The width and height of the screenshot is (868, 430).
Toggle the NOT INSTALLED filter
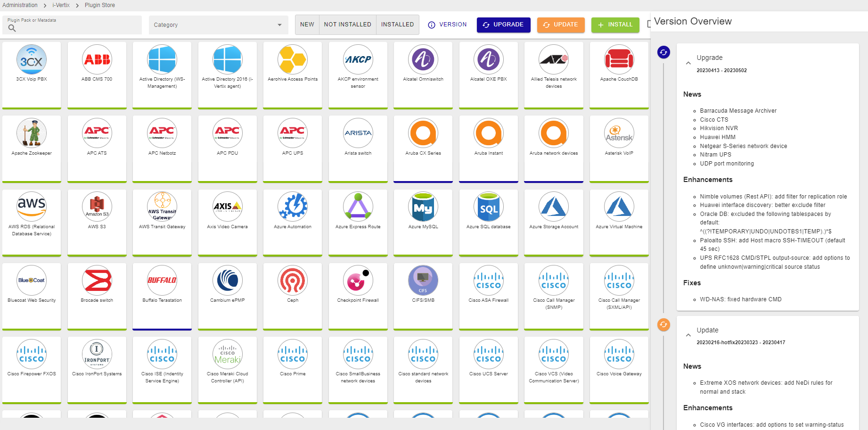tap(348, 25)
